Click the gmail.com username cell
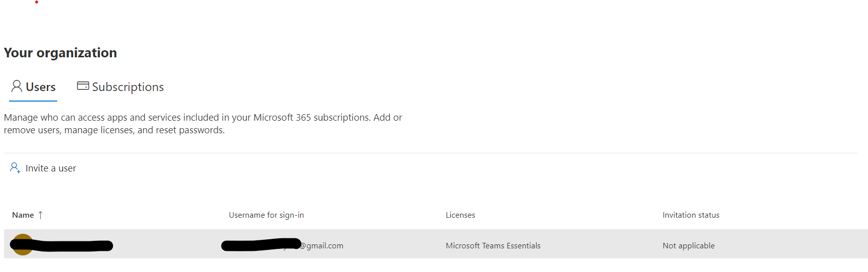868x272 pixels. coord(282,245)
